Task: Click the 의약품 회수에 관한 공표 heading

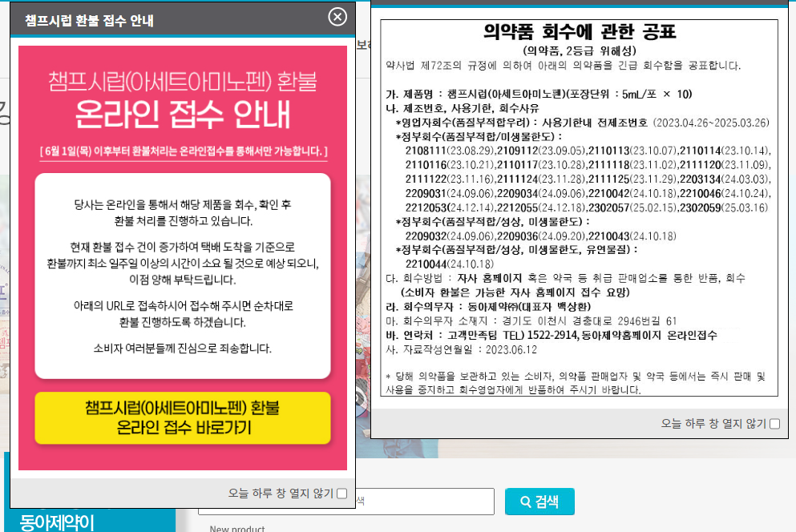Action: tap(580, 32)
